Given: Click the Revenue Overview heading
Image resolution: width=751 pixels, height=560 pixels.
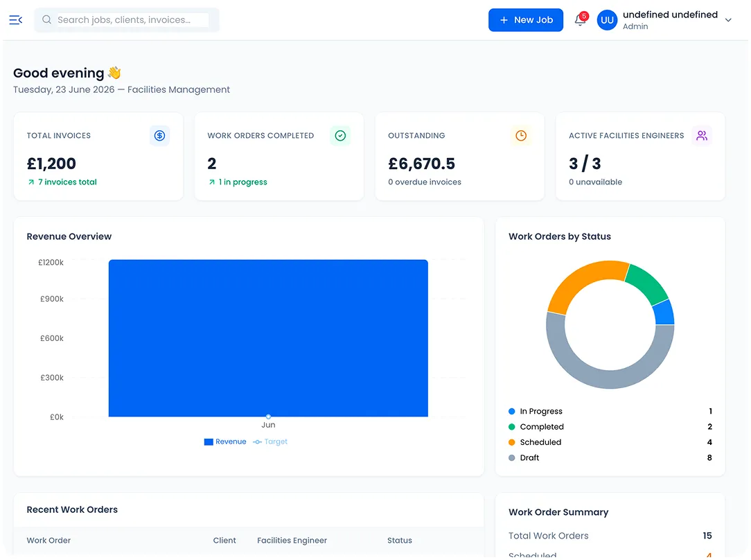Looking at the screenshot, I should (69, 236).
